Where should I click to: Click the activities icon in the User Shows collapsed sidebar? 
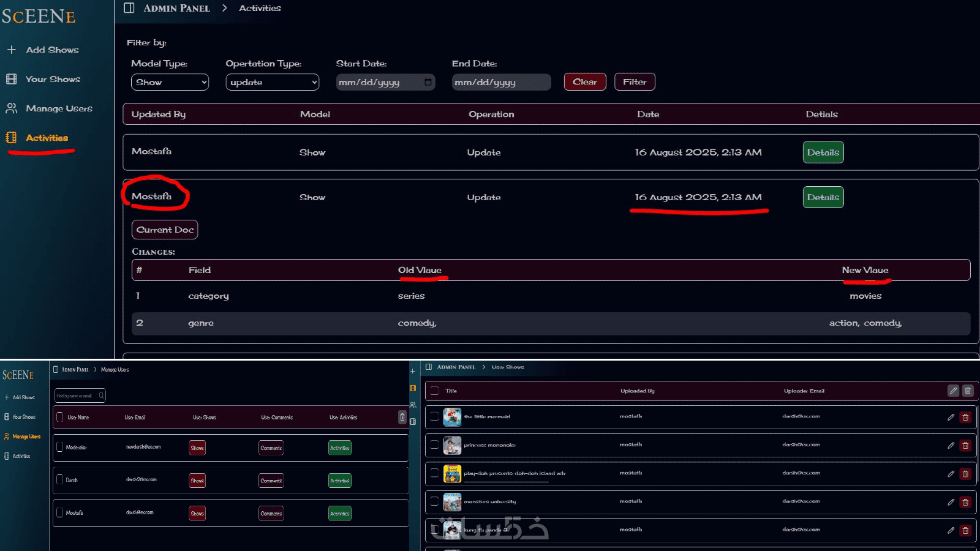point(413,421)
